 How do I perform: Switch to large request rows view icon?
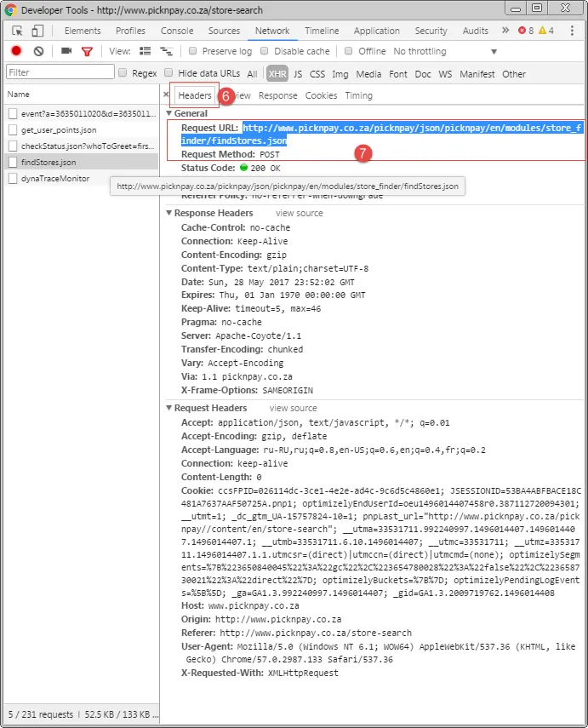click(x=146, y=50)
